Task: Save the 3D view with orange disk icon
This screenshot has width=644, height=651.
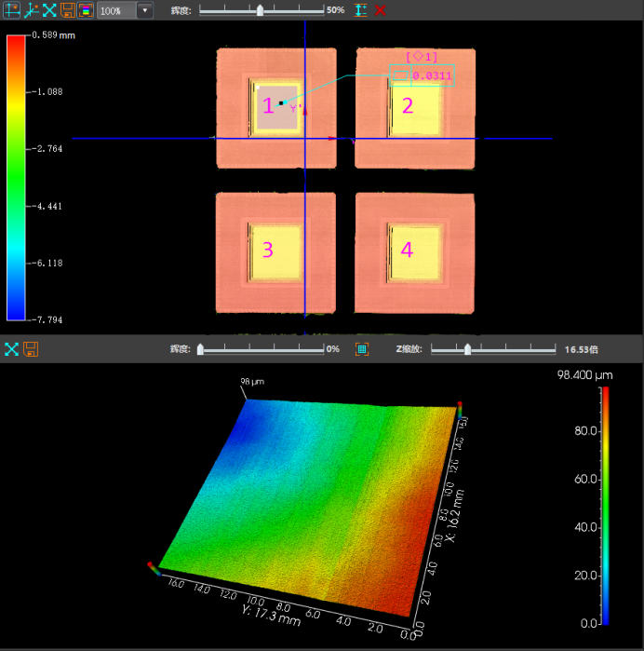Action: point(31,349)
